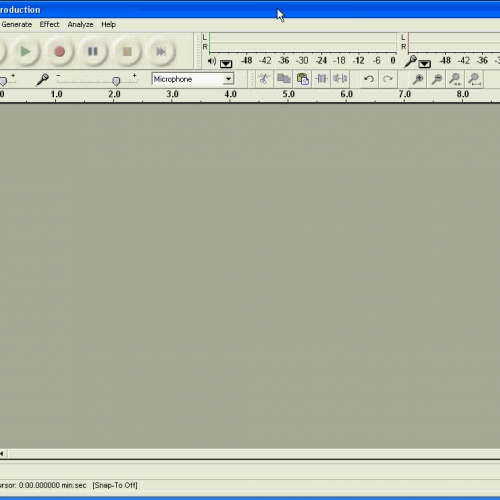Click the Fit Project zoom icon
This screenshot has height=500, width=500.
[474, 79]
